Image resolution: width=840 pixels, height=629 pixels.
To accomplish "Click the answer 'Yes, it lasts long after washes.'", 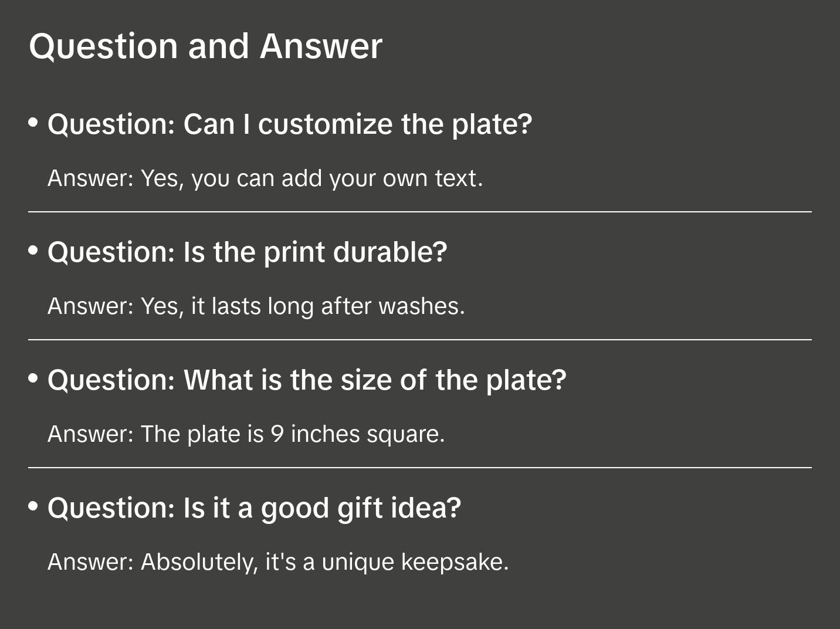I will (256, 306).
